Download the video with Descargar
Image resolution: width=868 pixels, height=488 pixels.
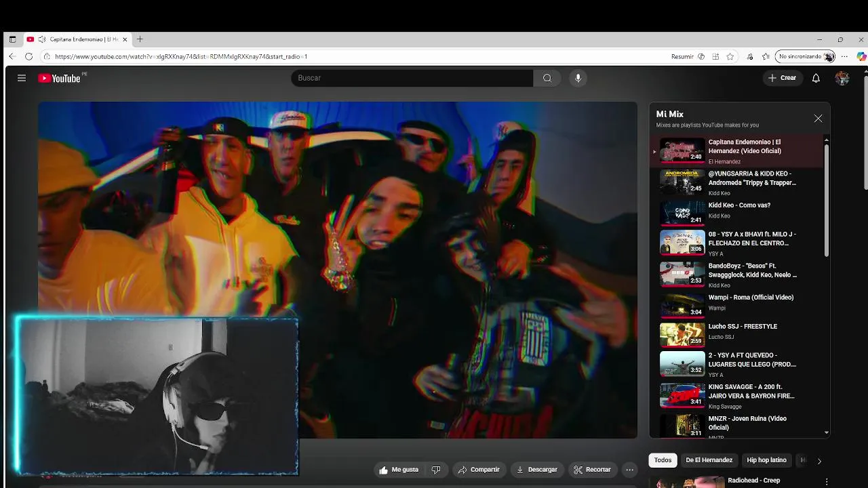pyautogui.click(x=536, y=470)
